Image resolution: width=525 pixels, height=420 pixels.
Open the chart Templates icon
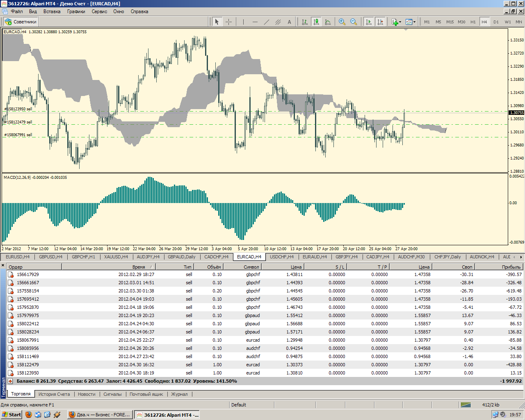[409, 22]
